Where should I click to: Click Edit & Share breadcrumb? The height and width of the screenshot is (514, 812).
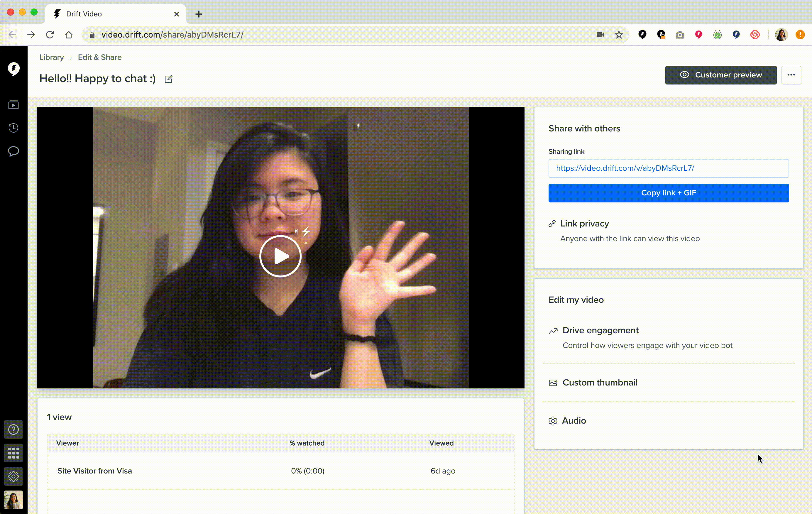coord(100,57)
